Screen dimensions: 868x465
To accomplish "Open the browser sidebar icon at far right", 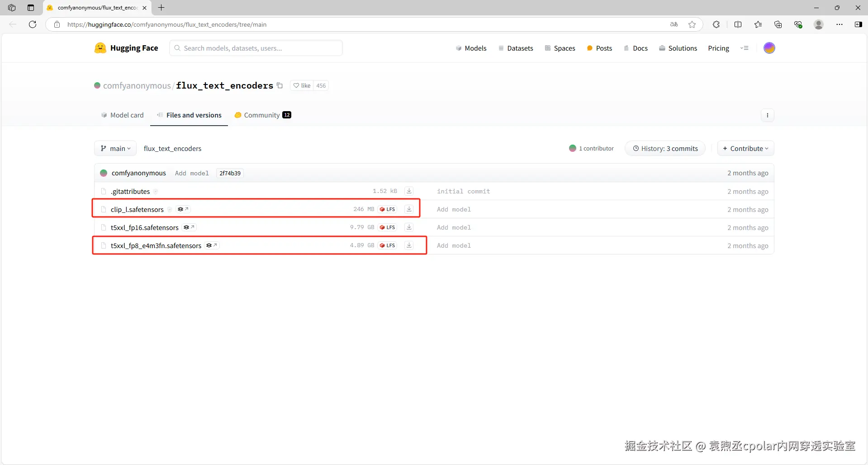I will click(858, 24).
